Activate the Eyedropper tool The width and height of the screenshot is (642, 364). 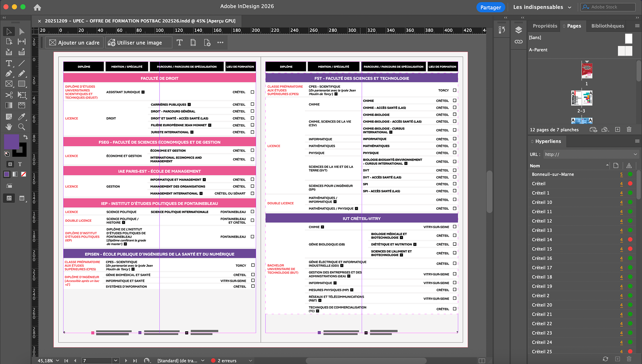tap(22, 116)
